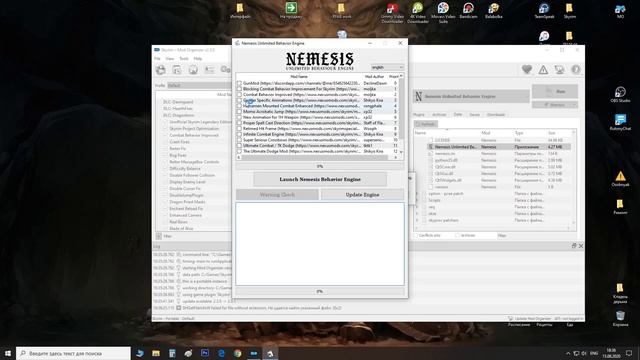Screen dimensions: 640x360
Task: Open Edge browser from the taskbar
Action: (221, 353)
